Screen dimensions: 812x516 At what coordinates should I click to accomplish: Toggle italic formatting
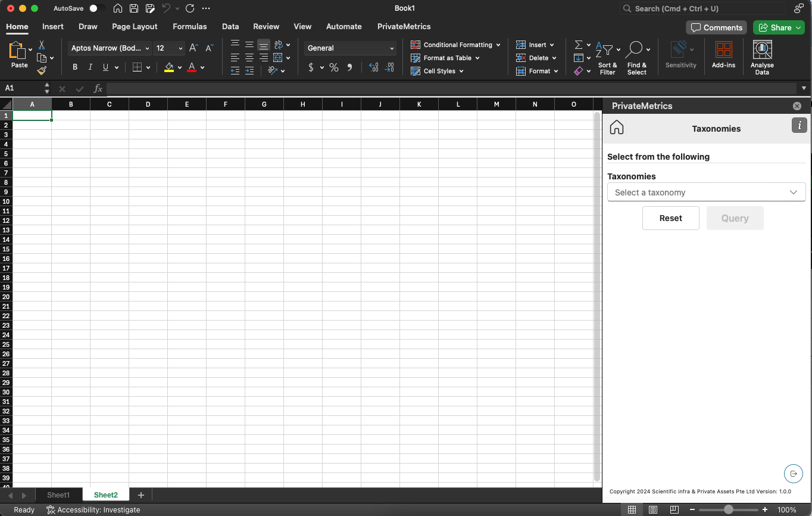90,67
